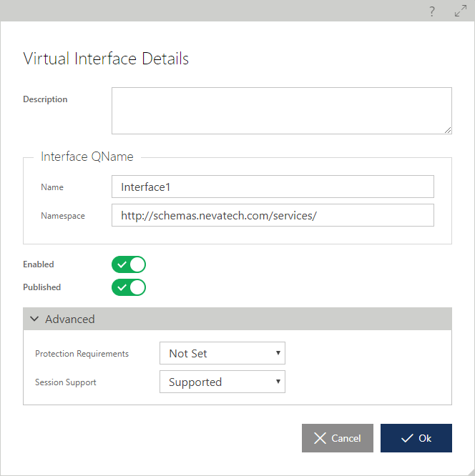The image size is (475, 476).
Task: Click the Session Support dropdown arrow
Action: click(278, 381)
